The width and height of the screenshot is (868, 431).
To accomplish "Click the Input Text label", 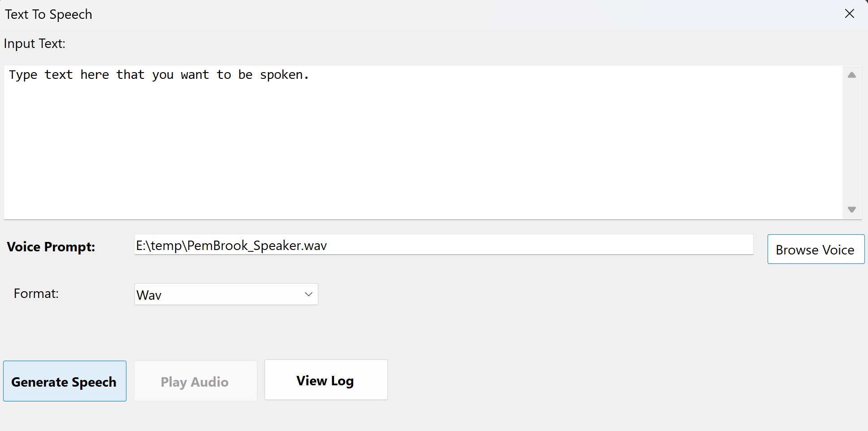I will click(35, 43).
